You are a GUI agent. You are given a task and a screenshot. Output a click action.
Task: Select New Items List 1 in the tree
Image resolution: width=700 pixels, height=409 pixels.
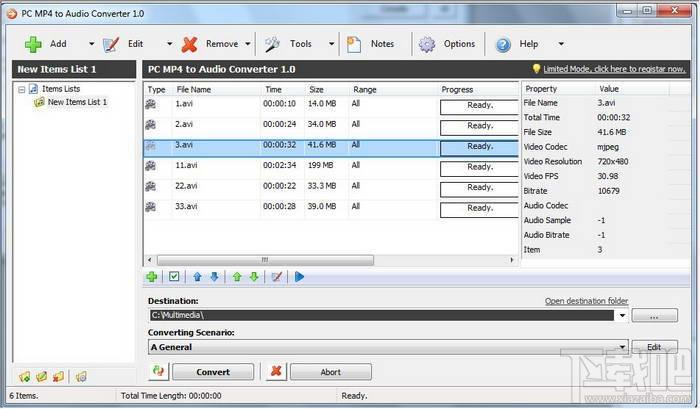tap(77, 102)
